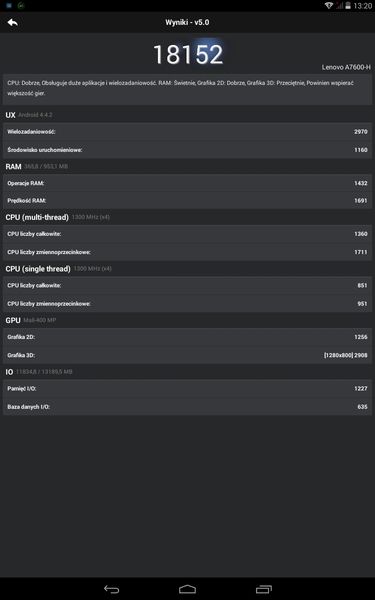The image size is (375, 600).
Task: Tap the total score 18152
Action: point(188,54)
